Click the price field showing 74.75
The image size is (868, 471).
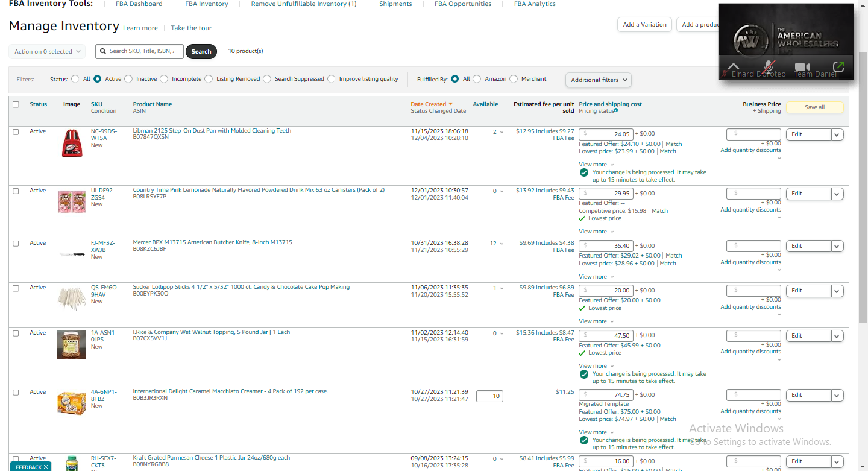(x=605, y=395)
